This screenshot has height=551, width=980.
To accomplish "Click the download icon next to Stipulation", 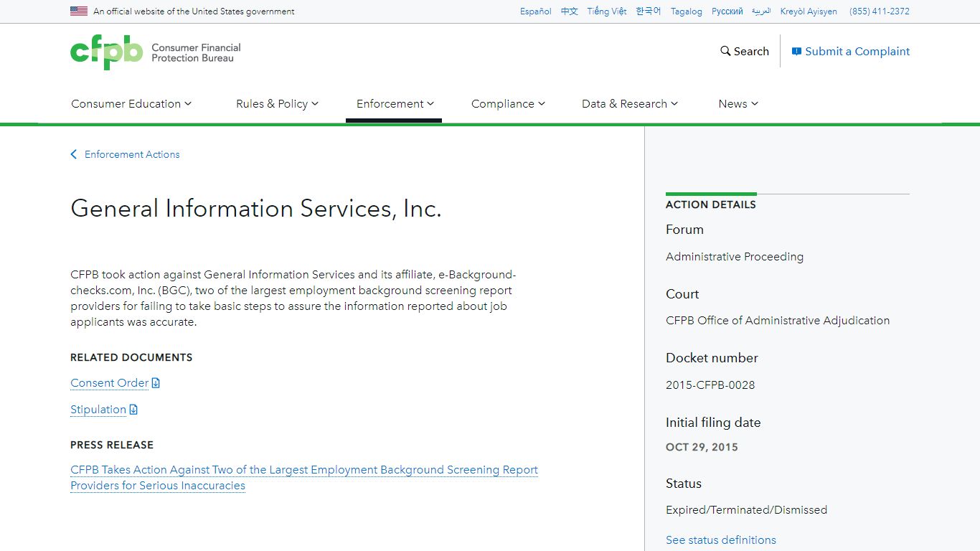I will (x=133, y=410).
